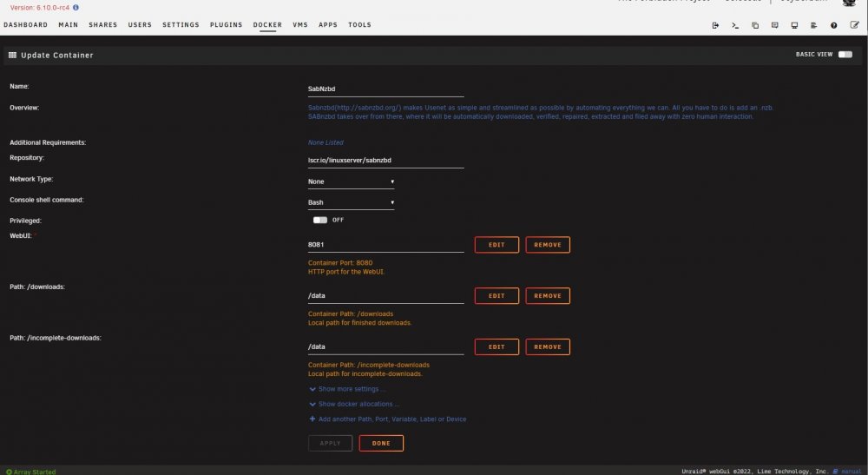Click the logout icon in the header

715,25
